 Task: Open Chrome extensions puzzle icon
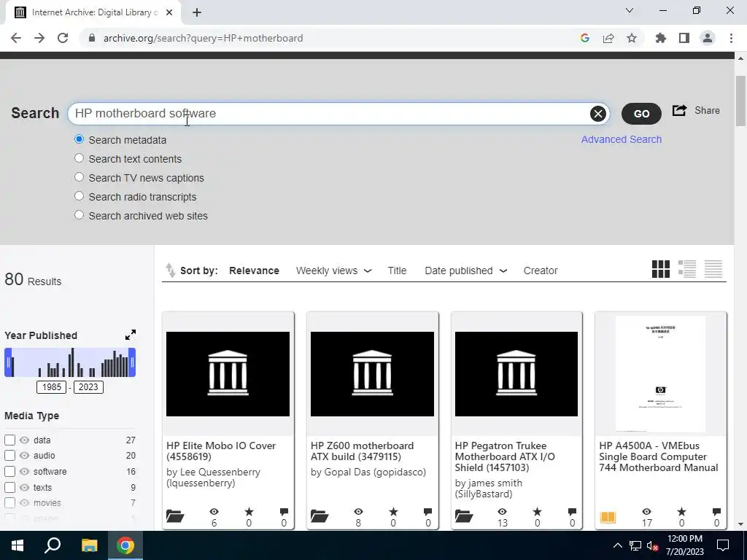(661, 38)
